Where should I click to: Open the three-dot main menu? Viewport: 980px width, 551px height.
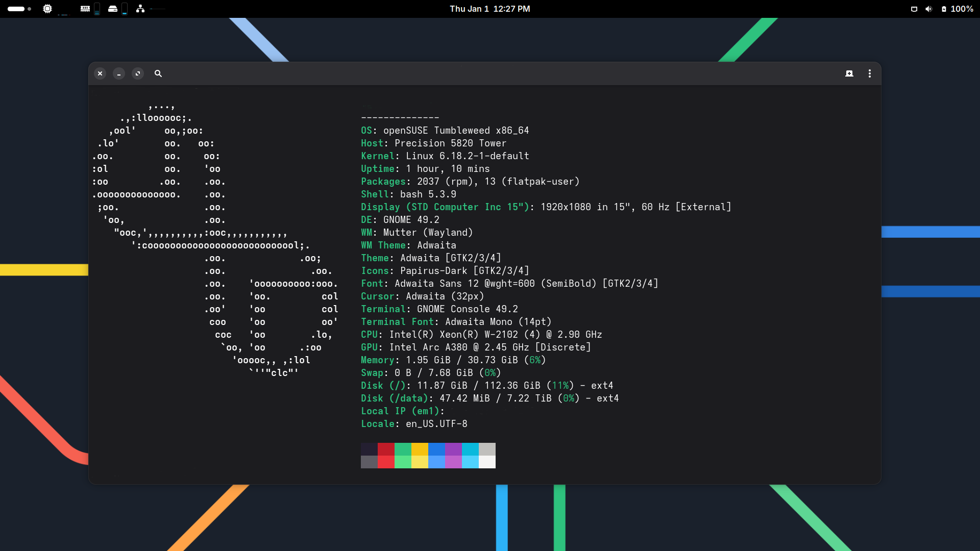pos(870,73)
